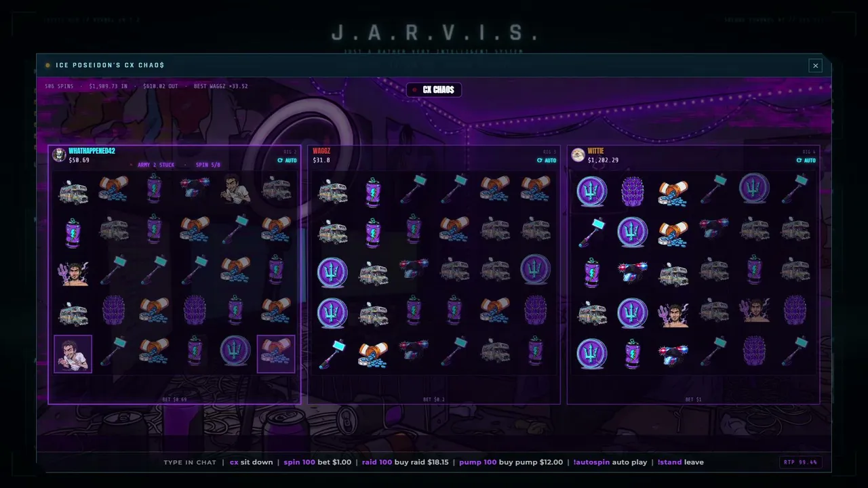Click the RTP percentage badge
Image resolution: width=868 pixels, height=488 pixels.
click(800, 462)
